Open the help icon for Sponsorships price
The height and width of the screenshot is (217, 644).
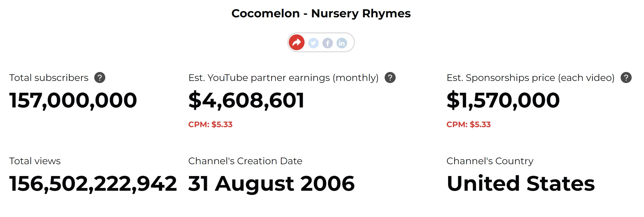[x=626, y=77]
